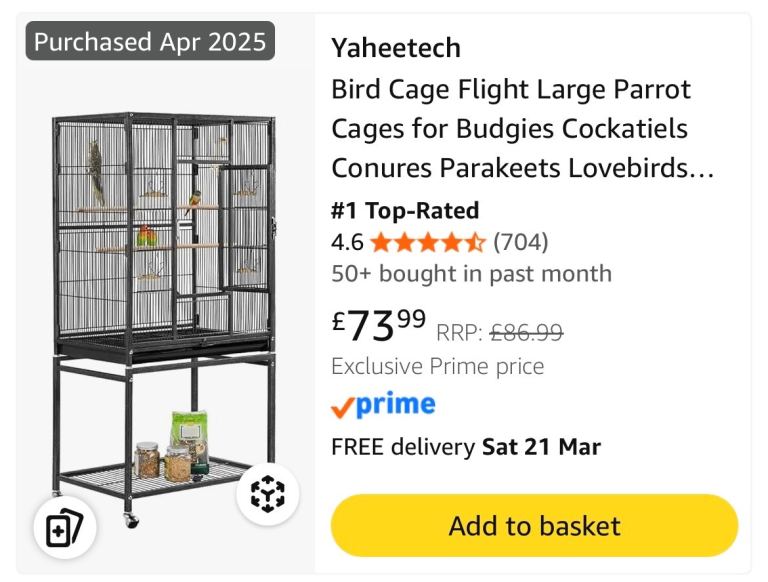Click the 4.6 rating number
This screenshot has width=768, height=582.
pyautogui.click(x=347, y=243)
